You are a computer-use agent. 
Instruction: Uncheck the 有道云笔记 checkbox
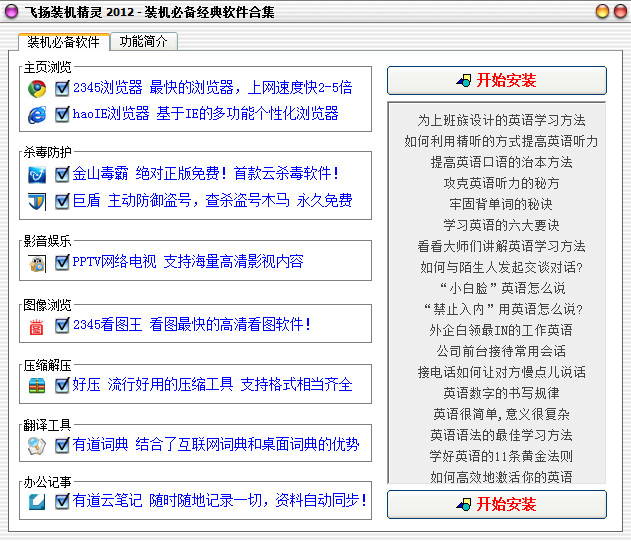(62, 501)
